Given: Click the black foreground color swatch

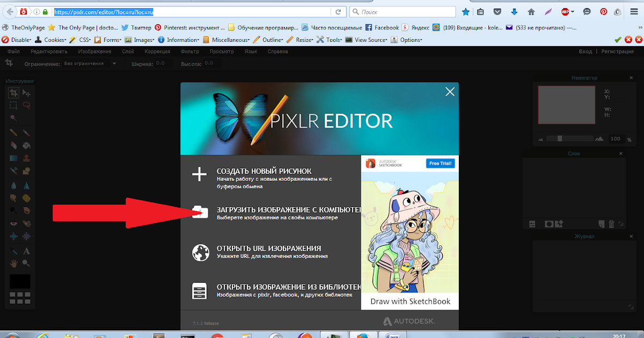Looking at the screenshot, I should click(20, 281).
